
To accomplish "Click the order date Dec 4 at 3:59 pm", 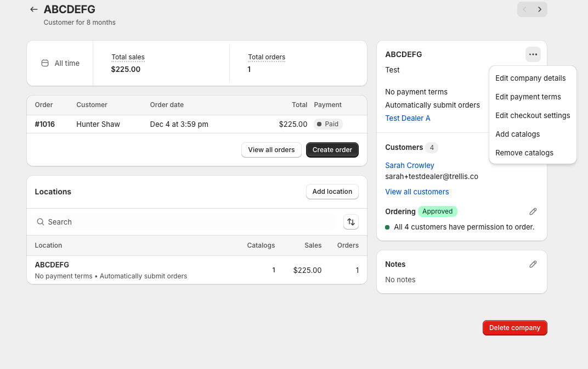I will click(179, 124).
